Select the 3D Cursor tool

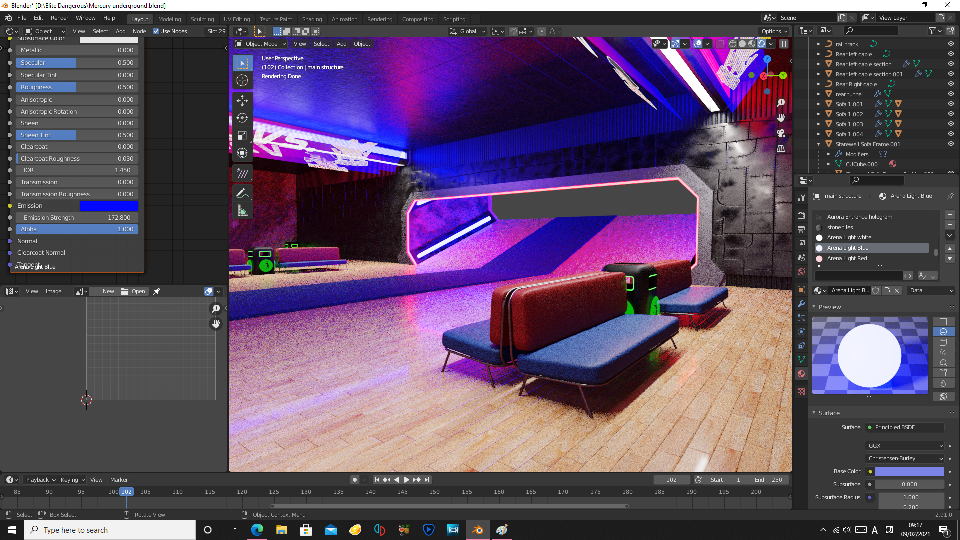242,81
